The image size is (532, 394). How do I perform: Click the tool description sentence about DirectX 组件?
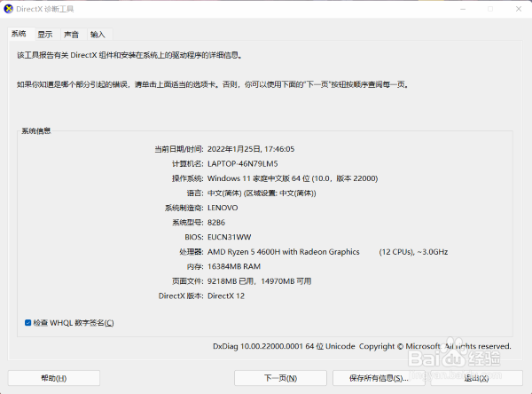click(x=130, y=55)
